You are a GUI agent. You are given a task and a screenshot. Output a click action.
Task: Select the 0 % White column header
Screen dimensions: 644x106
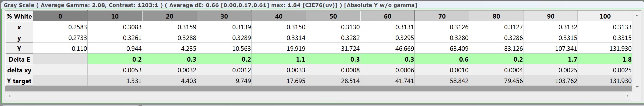60,16
